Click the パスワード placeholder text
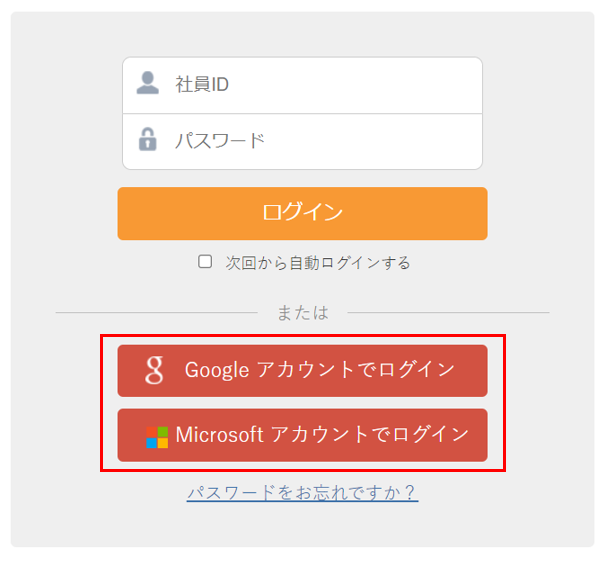This screenshot has height=562, width=605. click(x=220, y=140)
